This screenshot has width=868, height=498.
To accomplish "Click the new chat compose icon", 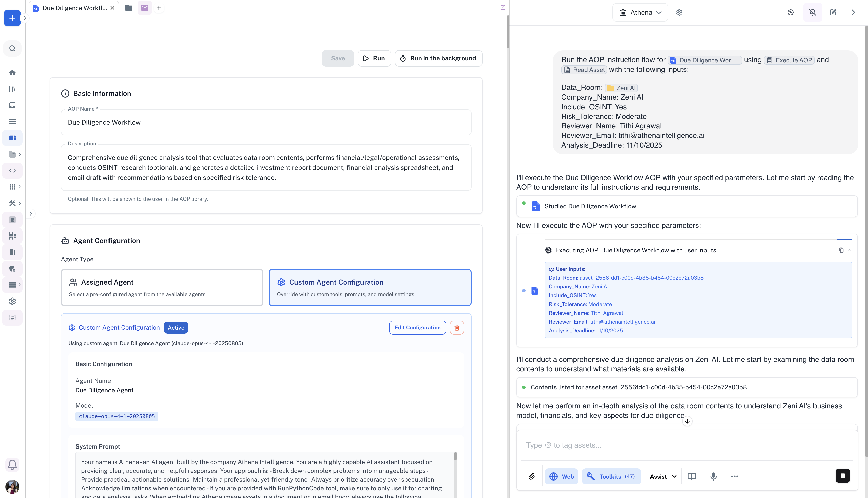I will click(x=833, y=12).
